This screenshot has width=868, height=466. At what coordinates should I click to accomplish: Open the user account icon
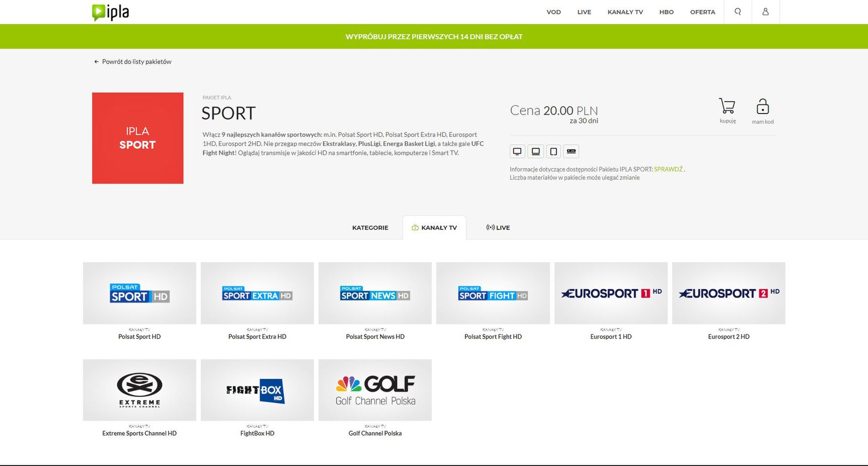(x=766, y=12)
